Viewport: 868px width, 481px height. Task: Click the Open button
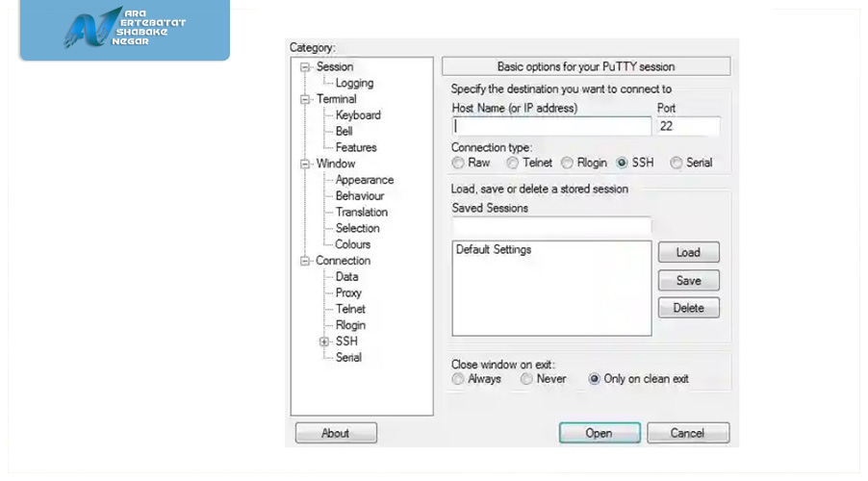pyautogui.click(x=600, y=433)
